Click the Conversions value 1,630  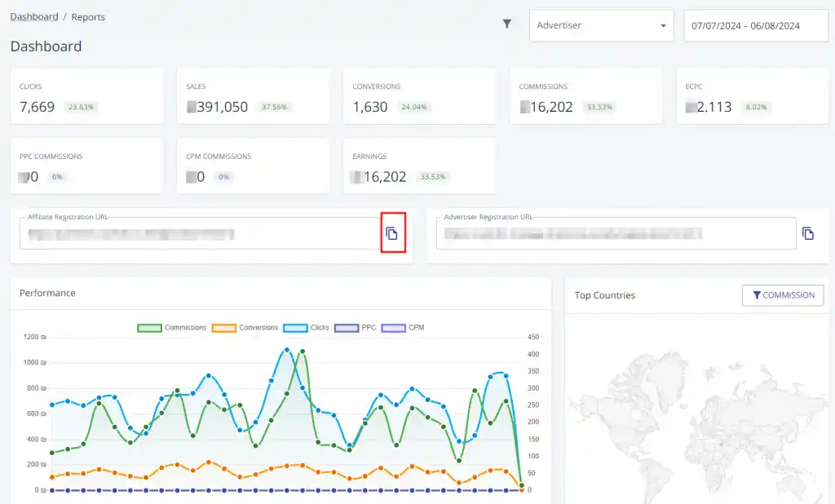(370, 107)
